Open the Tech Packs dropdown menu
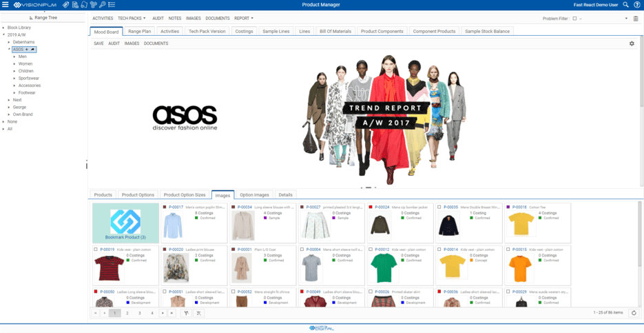644x333 pixels. pos(132,19)
